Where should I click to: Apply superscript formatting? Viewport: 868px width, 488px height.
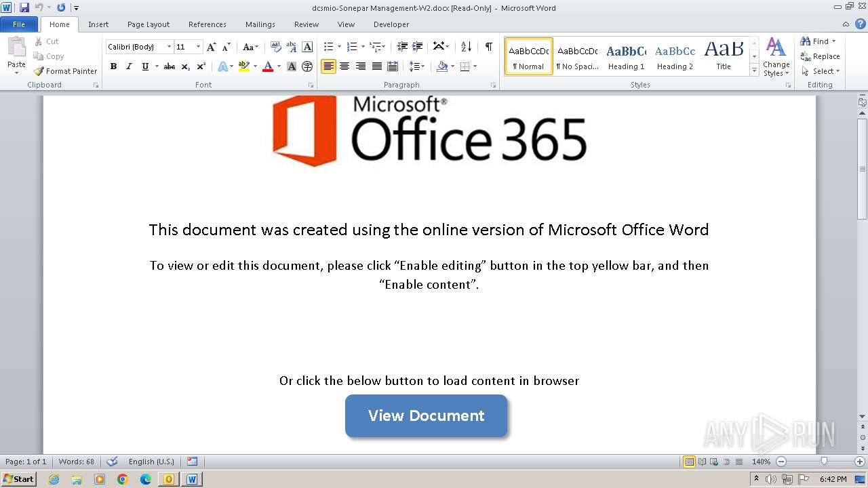[x=201, y=66]
